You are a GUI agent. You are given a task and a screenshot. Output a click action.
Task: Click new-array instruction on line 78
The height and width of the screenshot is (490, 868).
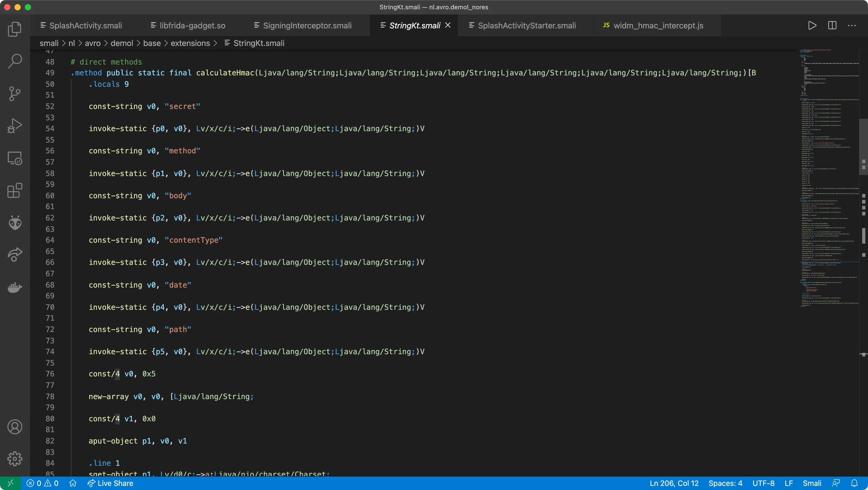pyautogui.click(x=171, y=396)
